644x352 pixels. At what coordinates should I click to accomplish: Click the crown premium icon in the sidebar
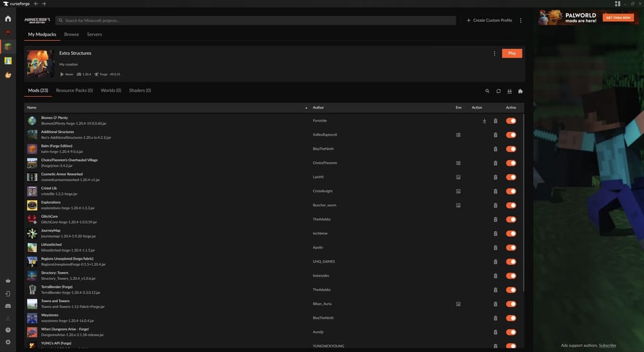point(8,280)
